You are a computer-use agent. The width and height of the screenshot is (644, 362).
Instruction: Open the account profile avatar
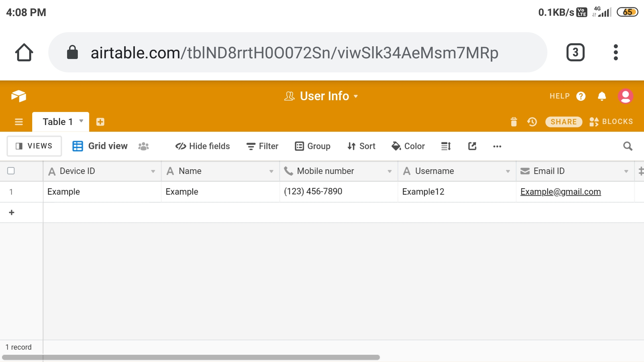point(626,96)
